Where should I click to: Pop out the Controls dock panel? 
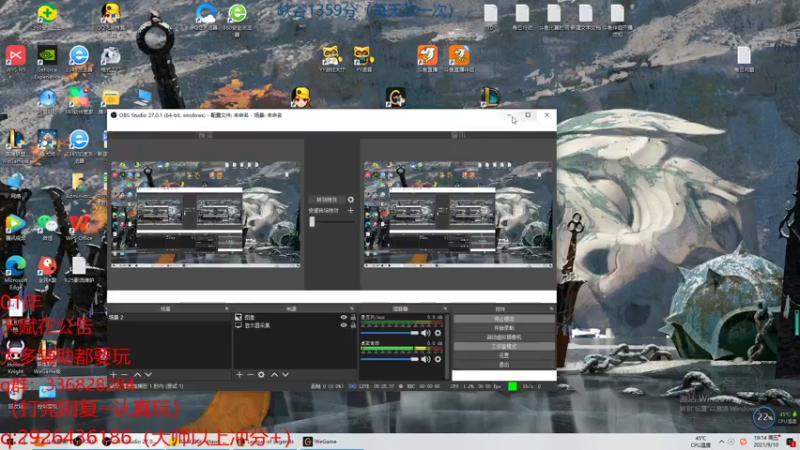coord(551,309)
